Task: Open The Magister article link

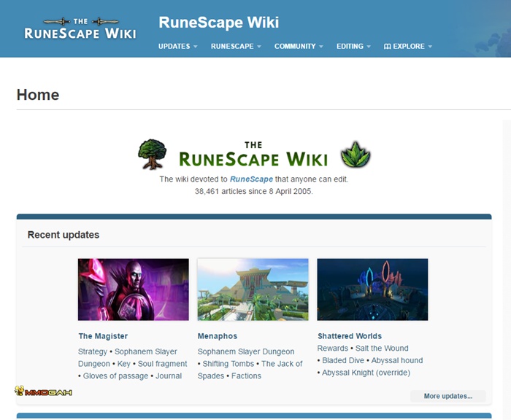Action: (x=103, y=336)
